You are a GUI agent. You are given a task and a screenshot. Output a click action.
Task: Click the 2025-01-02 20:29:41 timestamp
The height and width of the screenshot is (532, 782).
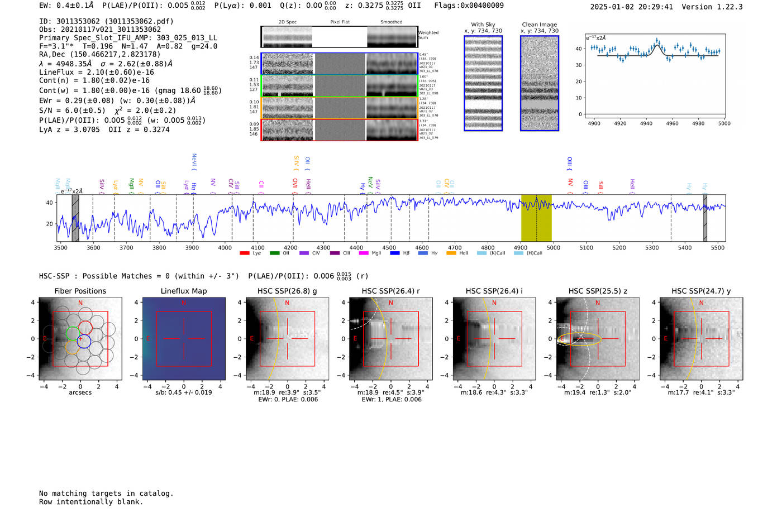click(x=631, y=7)
